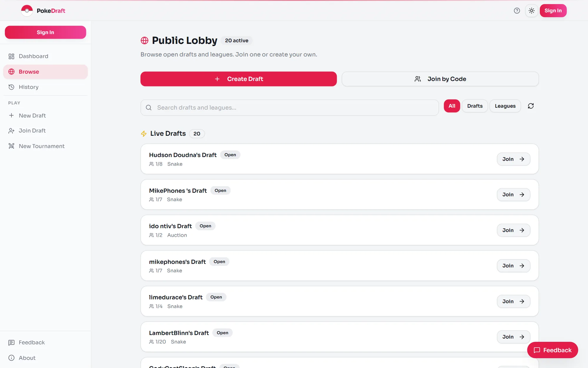Click the players icon on ido ntiv's Draft

151,235
